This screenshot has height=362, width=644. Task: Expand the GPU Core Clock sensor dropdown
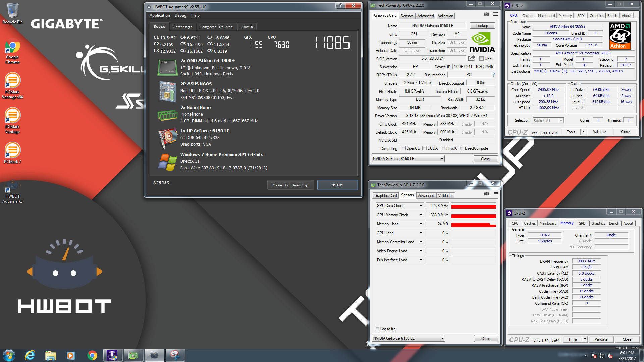point(421,206)
